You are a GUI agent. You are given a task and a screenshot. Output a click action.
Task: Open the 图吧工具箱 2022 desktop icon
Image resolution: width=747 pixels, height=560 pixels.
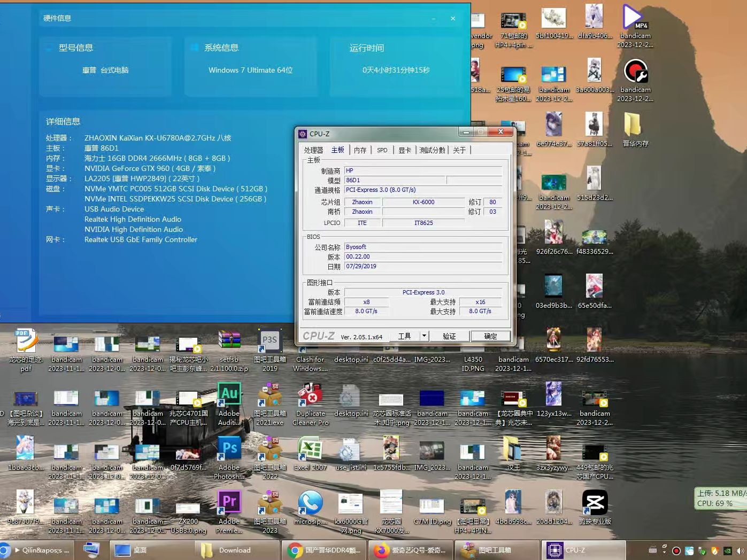[x=269, y=458]
